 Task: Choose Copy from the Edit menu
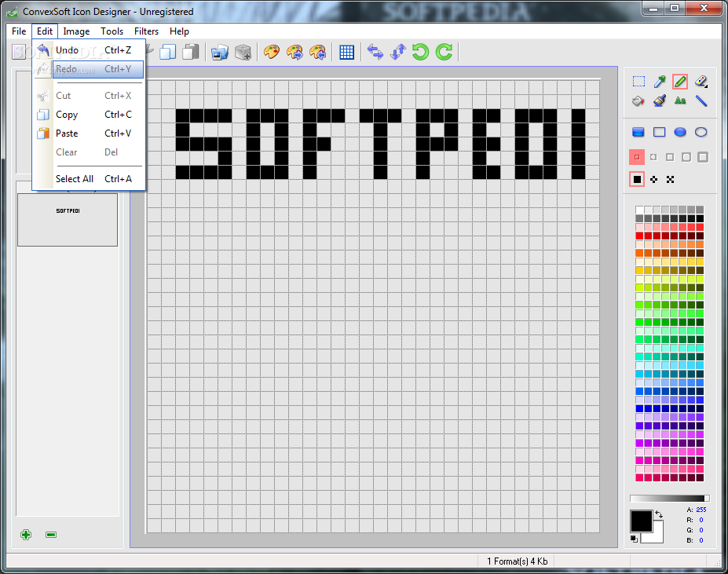coord(90,115)
